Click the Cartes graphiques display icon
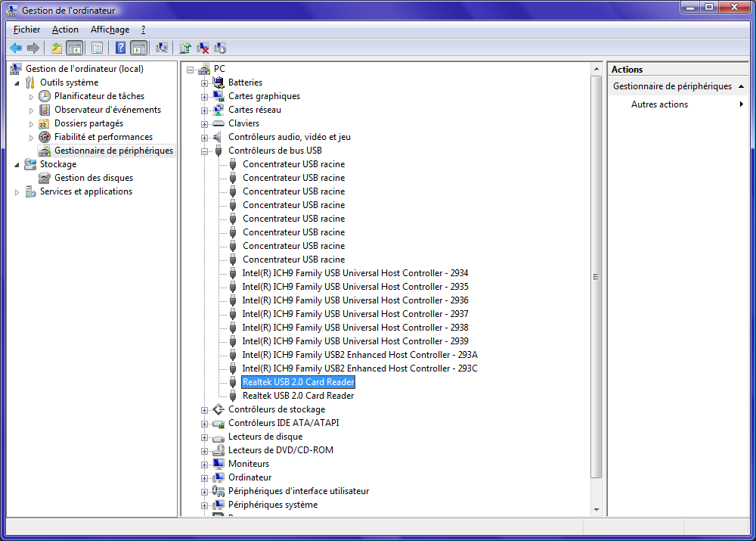Screen dimensions: 756x541 [x=218, y=96]
